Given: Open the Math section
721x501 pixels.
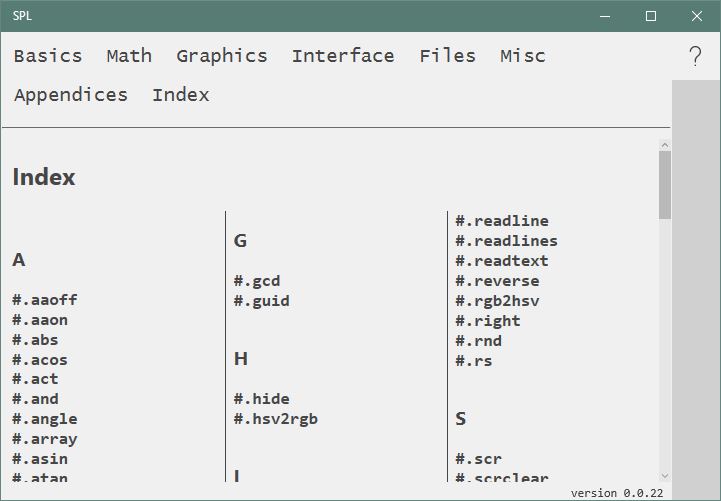Looking at the screenshot, I should (x=129, y=56).
